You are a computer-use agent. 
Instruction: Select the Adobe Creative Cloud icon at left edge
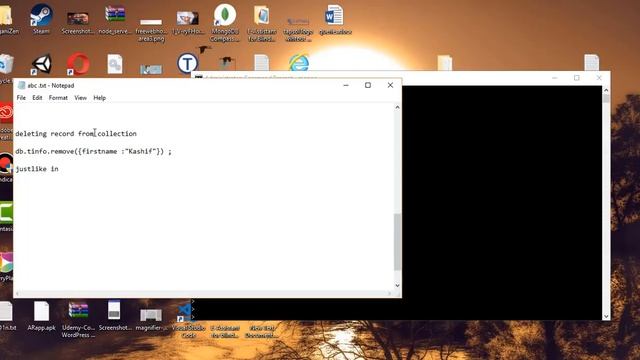[6, 112]
